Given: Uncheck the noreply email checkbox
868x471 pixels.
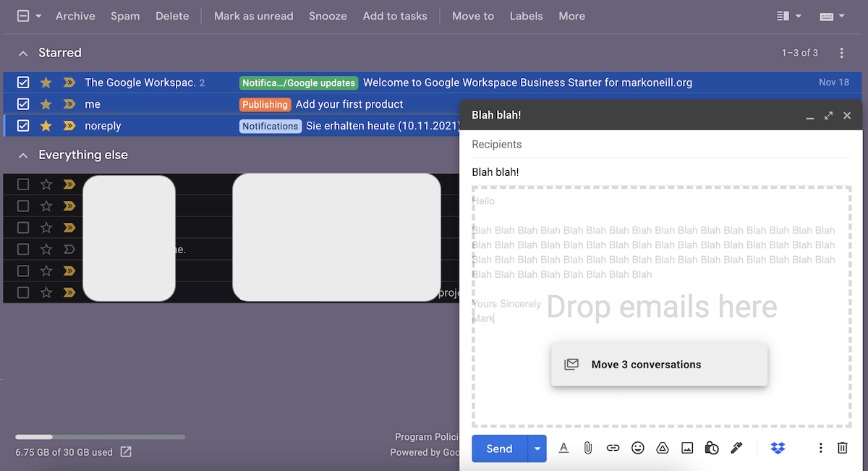Looking at the screenshot, I should (x=23, y=126).
